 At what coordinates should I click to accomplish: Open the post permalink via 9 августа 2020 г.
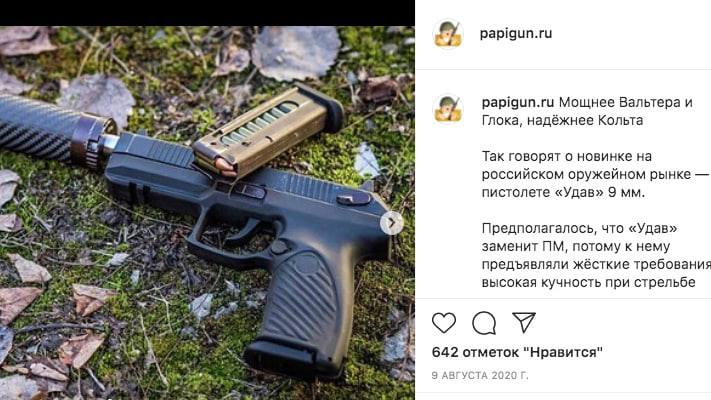pyautogui.click(x=480, y=376)
